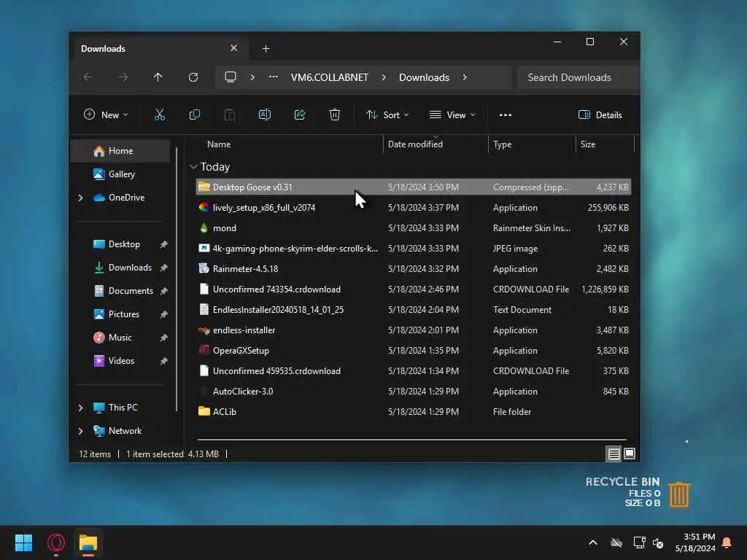Open the View dropdown
The width and height of the screenshot is (747, 560).
[452, 114]
